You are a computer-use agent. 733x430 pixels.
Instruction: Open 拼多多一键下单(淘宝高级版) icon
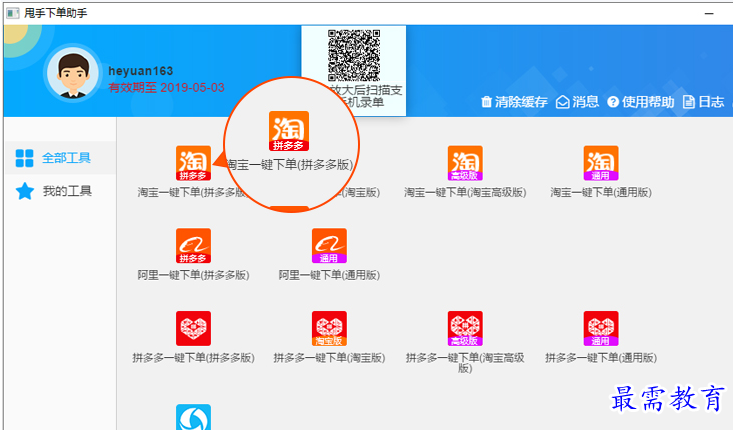pos(465,329)
